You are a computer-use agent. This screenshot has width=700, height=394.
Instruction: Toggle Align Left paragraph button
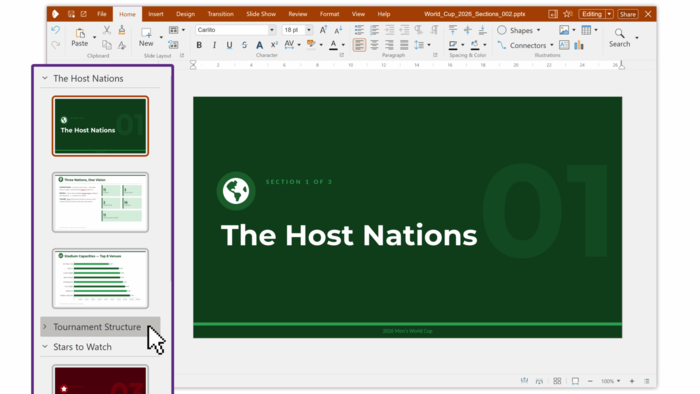359,45
